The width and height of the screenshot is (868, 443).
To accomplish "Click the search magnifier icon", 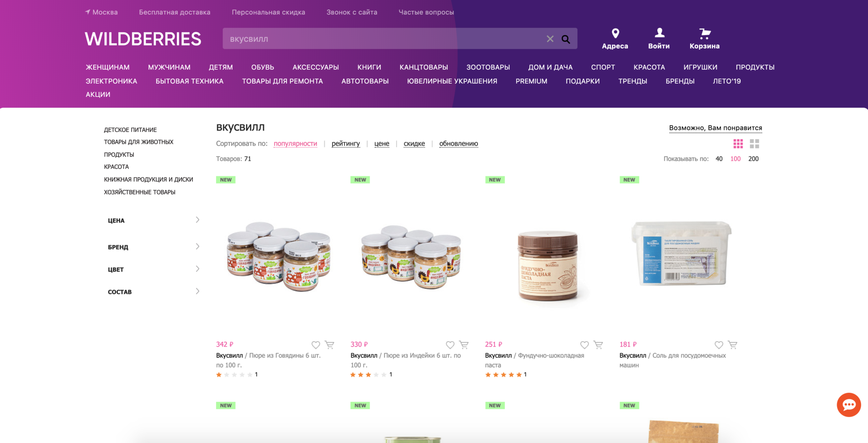I will [566, 39].
